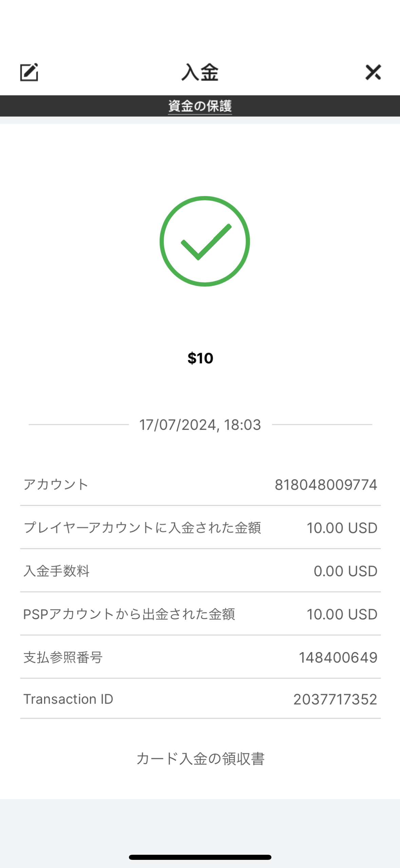400x868 pixels.
Task: Tap the green success checkmark icon
Action: [x=205, y=241]
